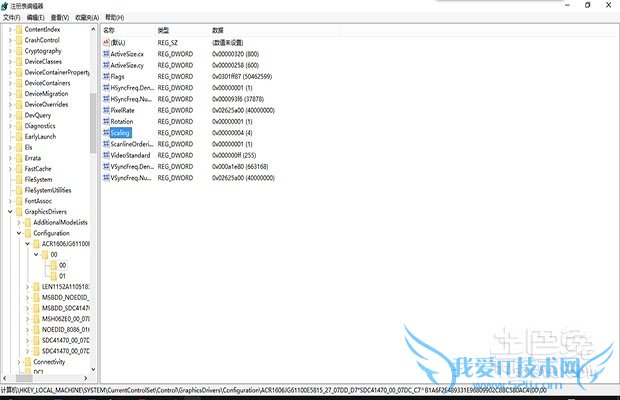Select the DeviceOverrides tree key
Screen dimensions: 620x400
point(46,104)
